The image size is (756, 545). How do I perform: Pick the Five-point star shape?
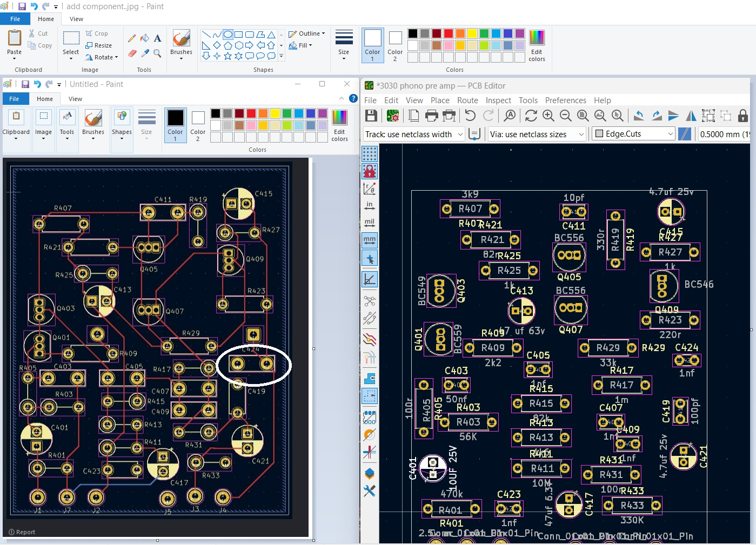(x=228, y=56)
